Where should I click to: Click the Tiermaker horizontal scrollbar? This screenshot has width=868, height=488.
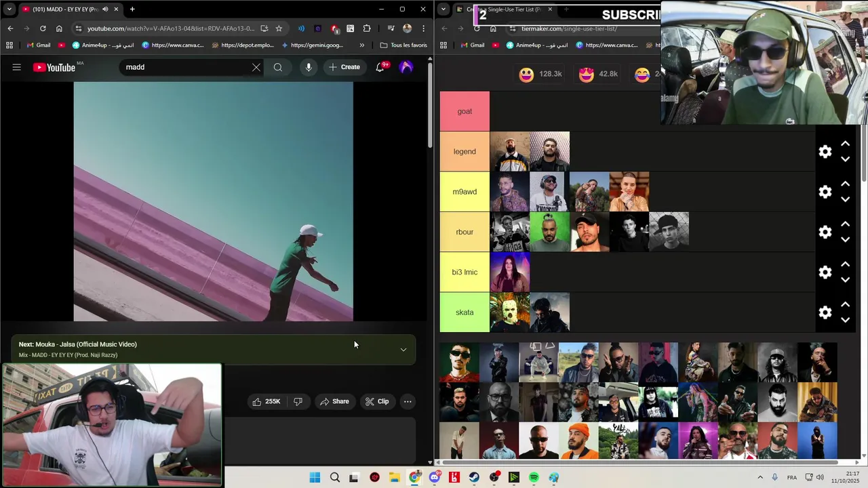tap(641, 463)
